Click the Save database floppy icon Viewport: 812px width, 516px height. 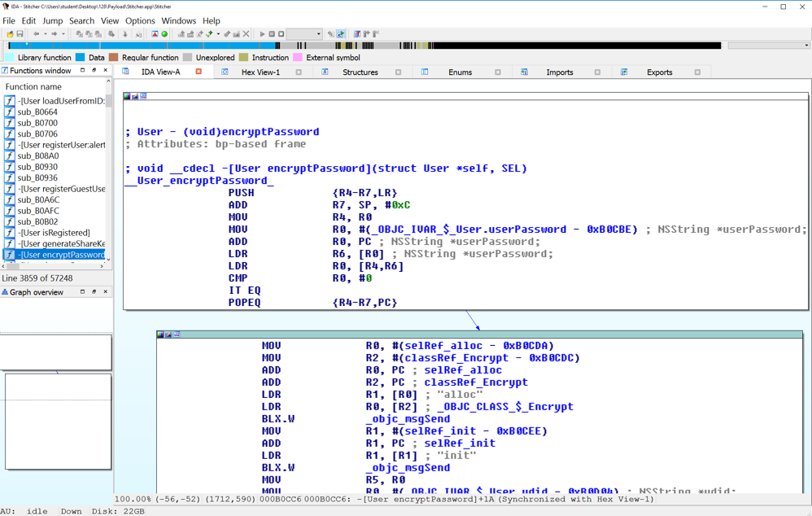click(20, 34)
